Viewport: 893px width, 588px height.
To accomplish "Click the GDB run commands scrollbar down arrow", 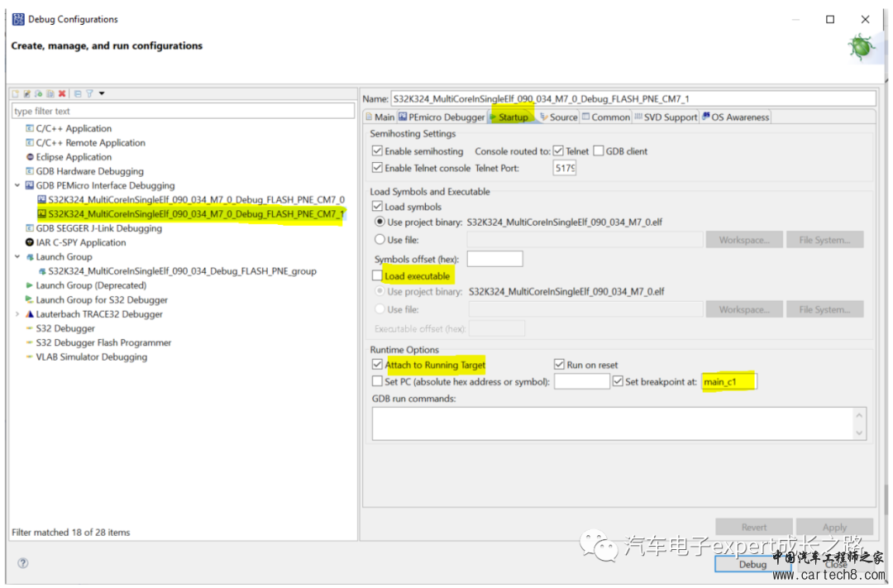I will pos(859,433).
